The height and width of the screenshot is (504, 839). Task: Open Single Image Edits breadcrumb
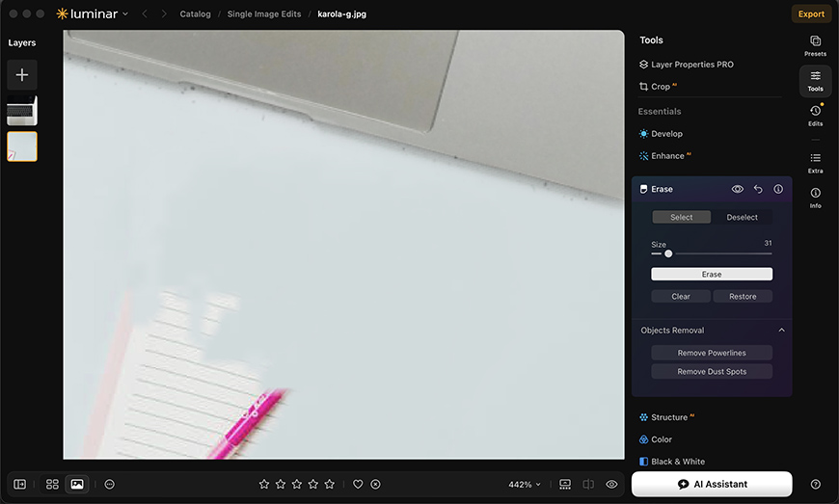(264, 13)
